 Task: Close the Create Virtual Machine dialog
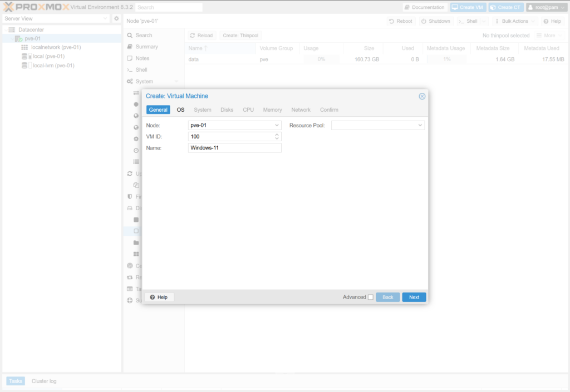click(422, 96)
